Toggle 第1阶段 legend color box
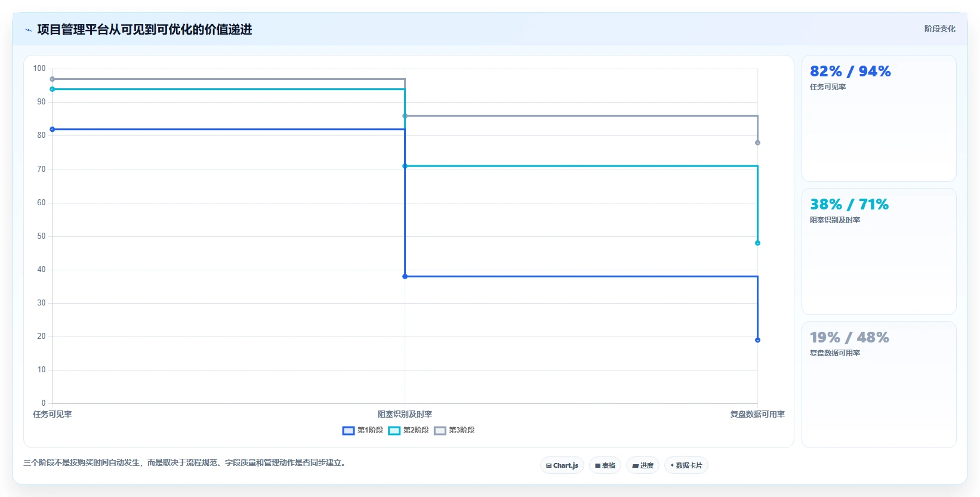The image size is (980, 497). coord(349,430)
